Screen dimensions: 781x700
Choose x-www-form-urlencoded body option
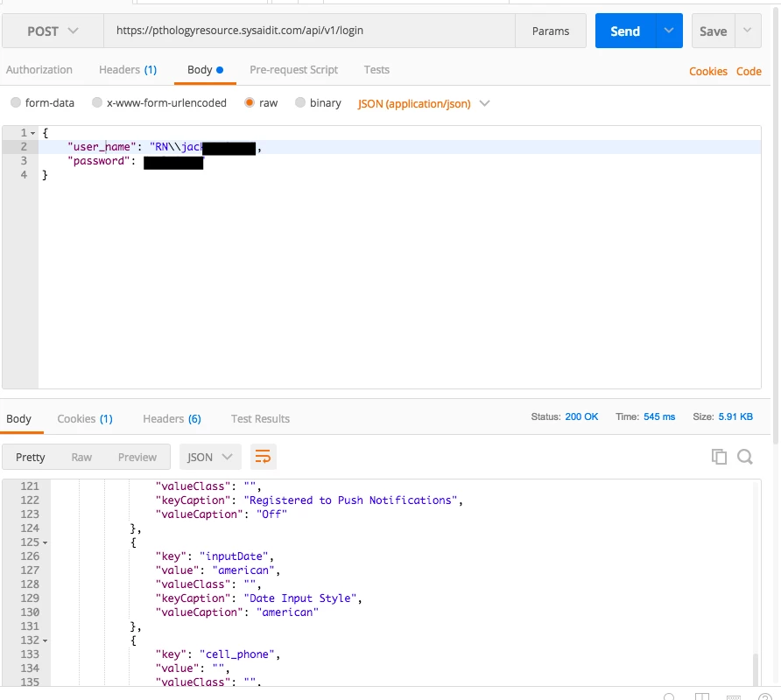(97, 103)
